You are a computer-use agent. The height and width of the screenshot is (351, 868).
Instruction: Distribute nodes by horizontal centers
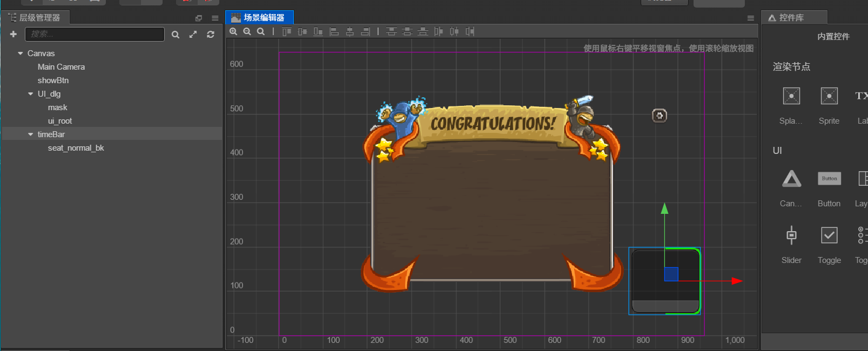(454, 31)
